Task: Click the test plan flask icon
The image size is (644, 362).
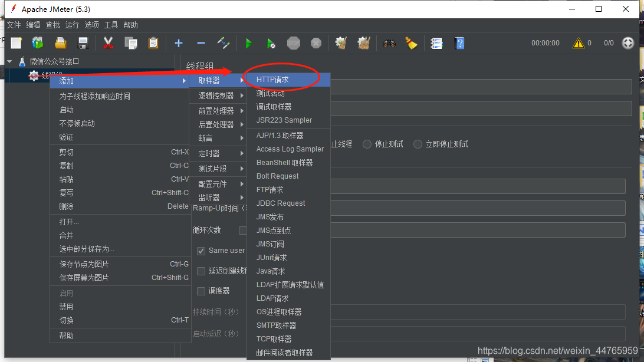Action: [x=22, y=61]
